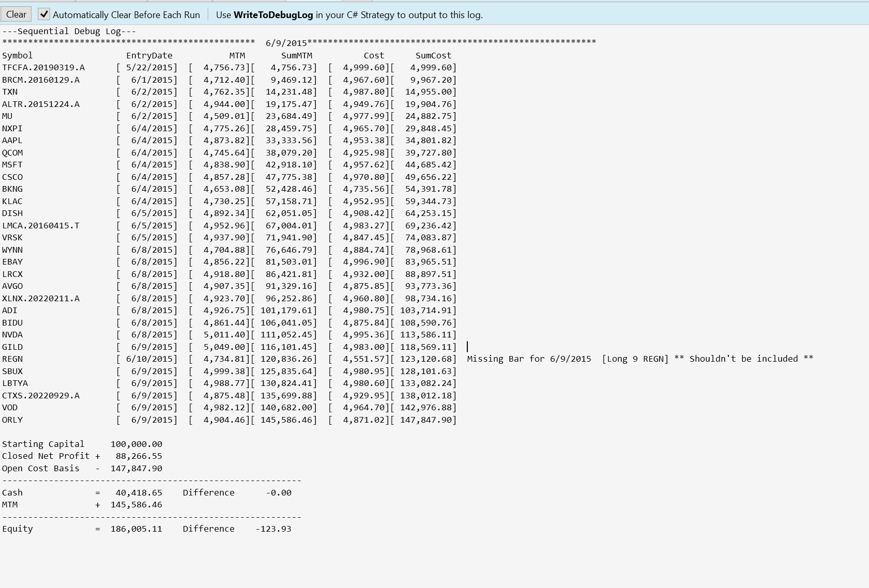Image resolution: width=869 pixels, height=588 pixels.
Task: Click the Symbol column heading
Action: 17,55
